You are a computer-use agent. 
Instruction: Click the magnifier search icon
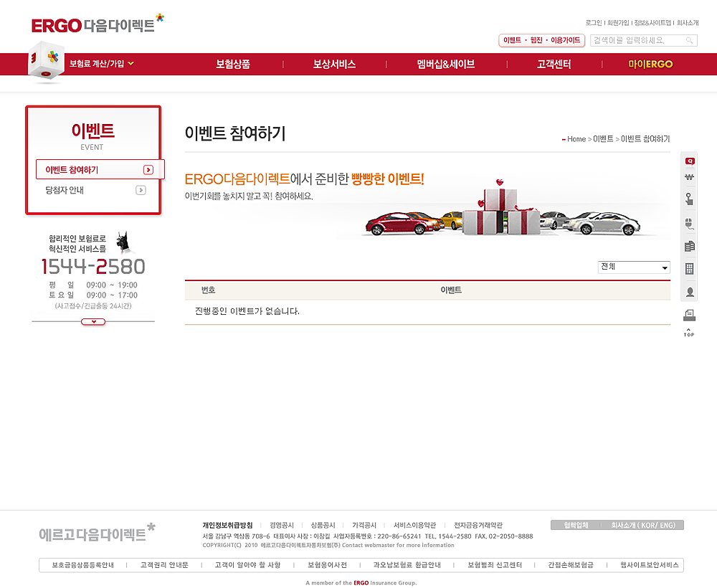(689, 41)
